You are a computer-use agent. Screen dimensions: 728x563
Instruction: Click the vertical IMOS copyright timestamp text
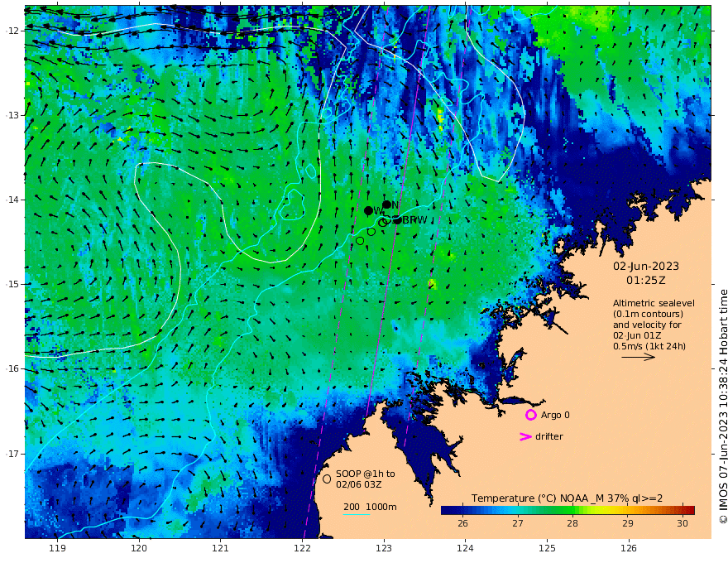point(723,407)
